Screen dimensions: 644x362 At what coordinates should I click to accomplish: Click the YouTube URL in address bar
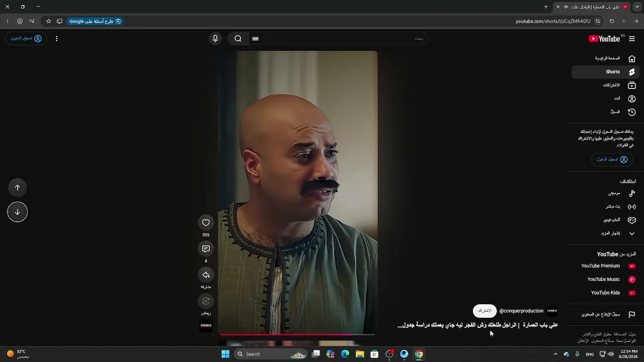(x=553, y=22)
